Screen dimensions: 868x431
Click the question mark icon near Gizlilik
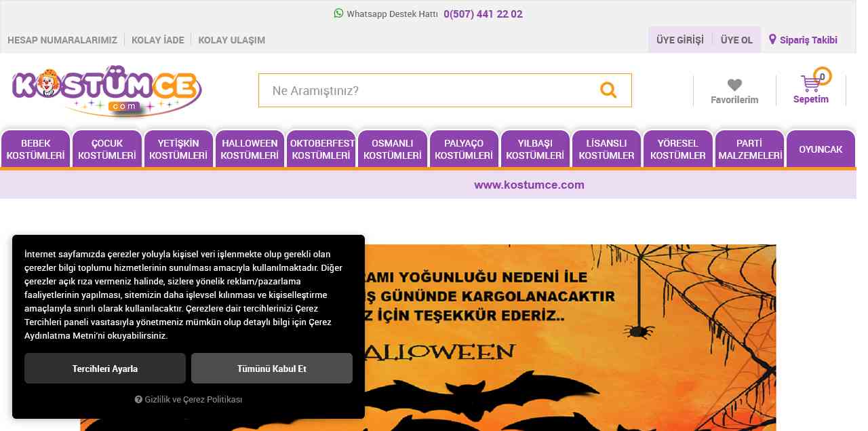138,400
